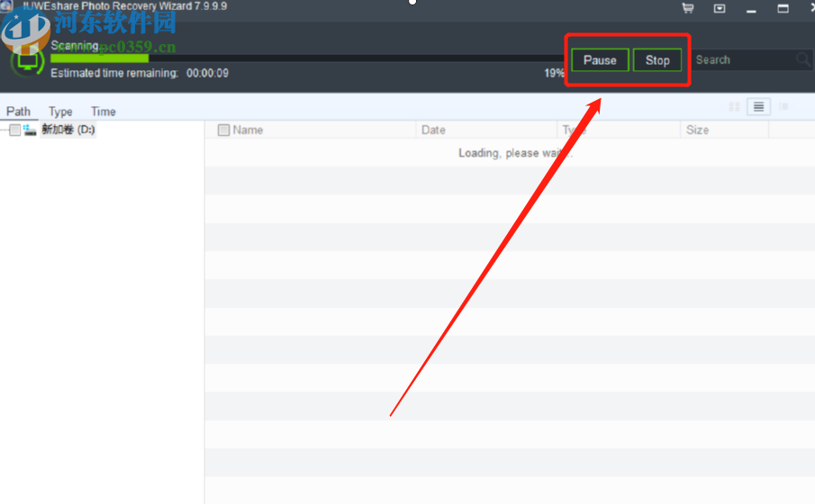Stop the scanning process
Image resolution: width=815 pixels, height=504 pixels.
pyautogui.click(x=657, y=60)
